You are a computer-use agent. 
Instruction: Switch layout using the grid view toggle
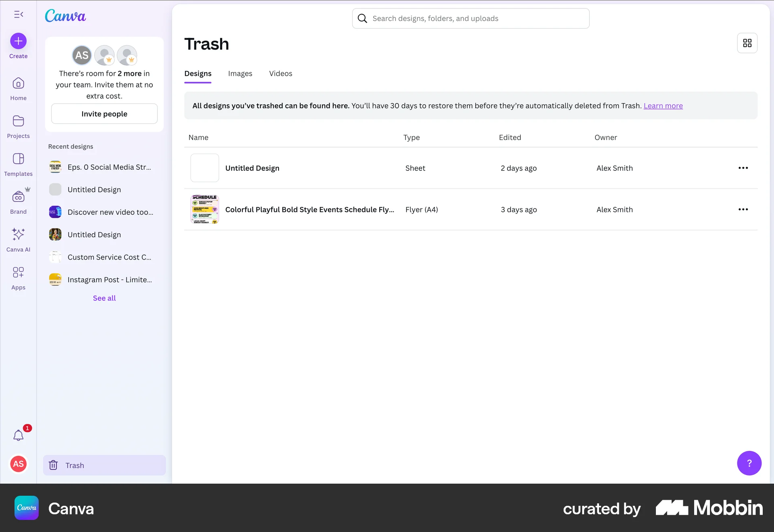click(748, 43)
